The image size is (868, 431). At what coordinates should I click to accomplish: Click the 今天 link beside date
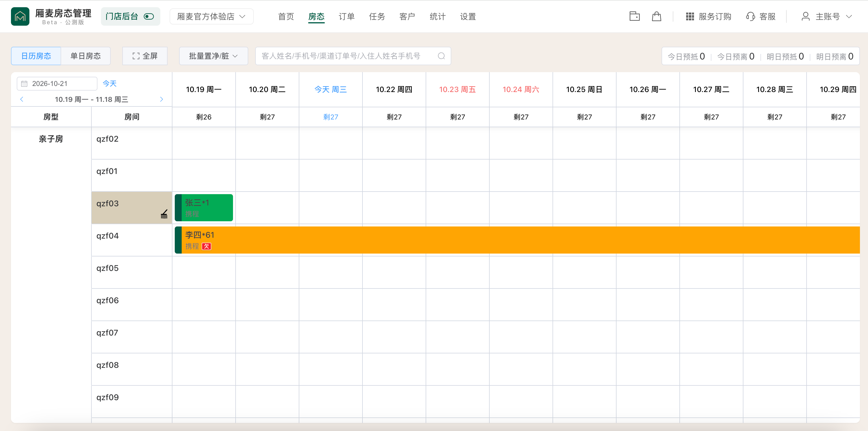(110, 84)
